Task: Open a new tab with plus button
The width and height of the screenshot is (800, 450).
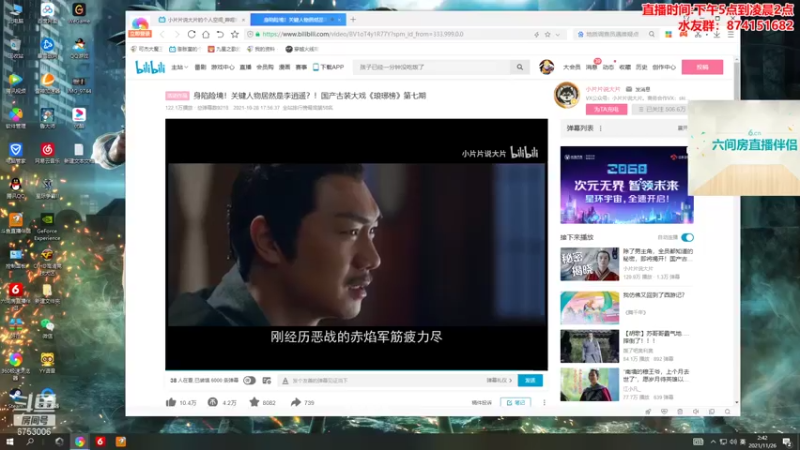Action: (353, 20)
